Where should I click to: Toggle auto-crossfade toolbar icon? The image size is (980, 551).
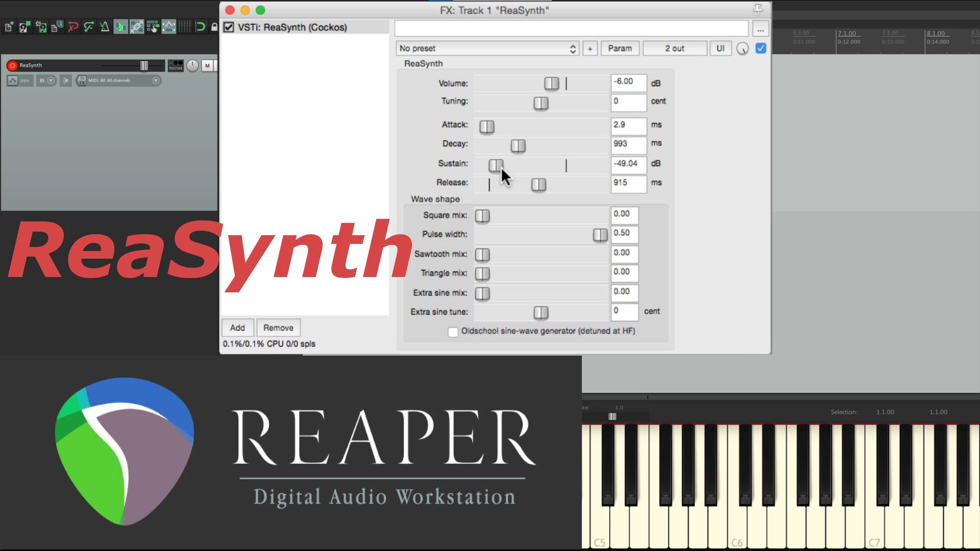coord(121,27)
